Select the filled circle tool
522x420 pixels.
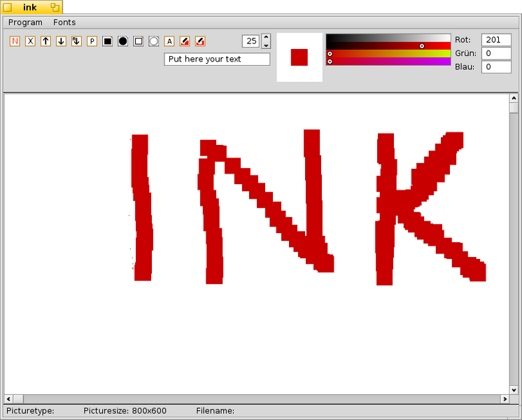pos(123,41)
